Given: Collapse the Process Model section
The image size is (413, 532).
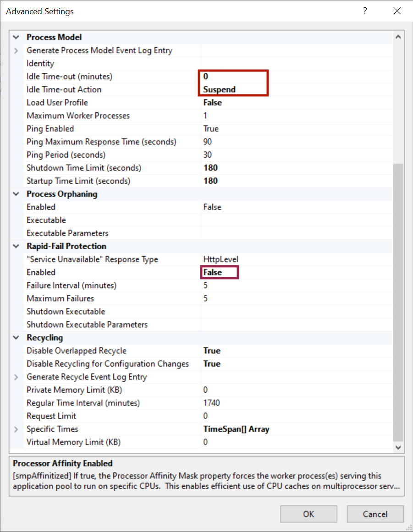Looking at the screenshot, I should 16,37.
